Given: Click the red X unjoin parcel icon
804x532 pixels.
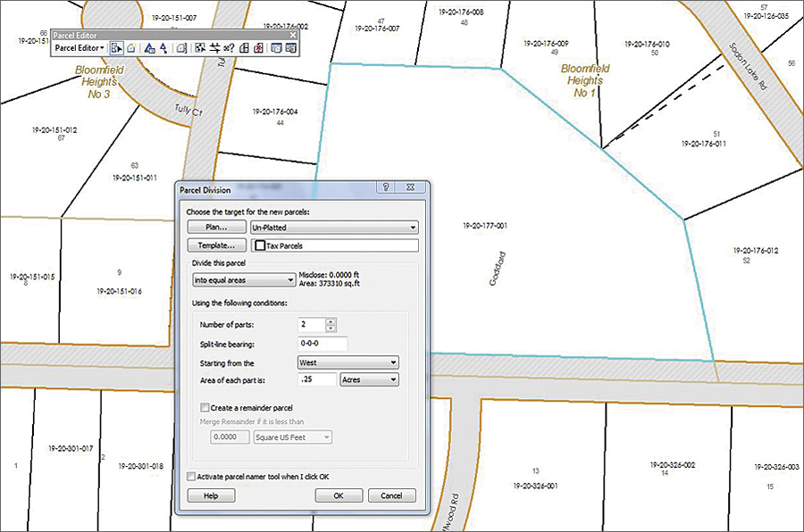Looking at the screenshot, I should [x=258, y=48].
